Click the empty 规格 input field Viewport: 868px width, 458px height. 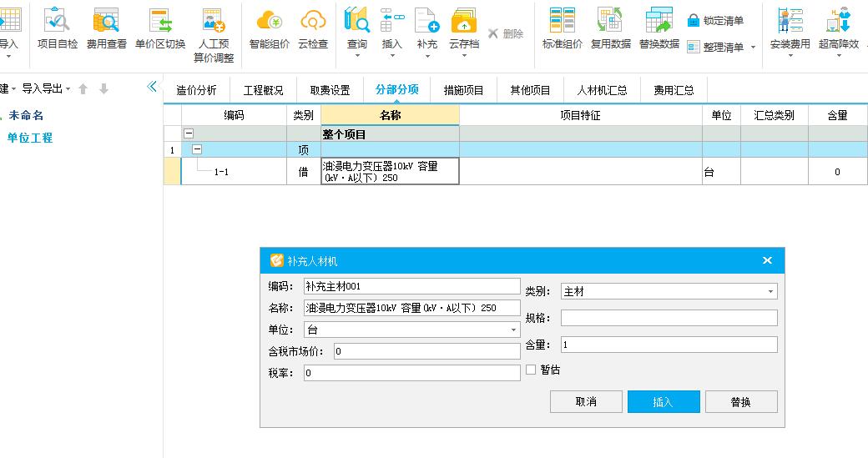[x=669, y=318]
